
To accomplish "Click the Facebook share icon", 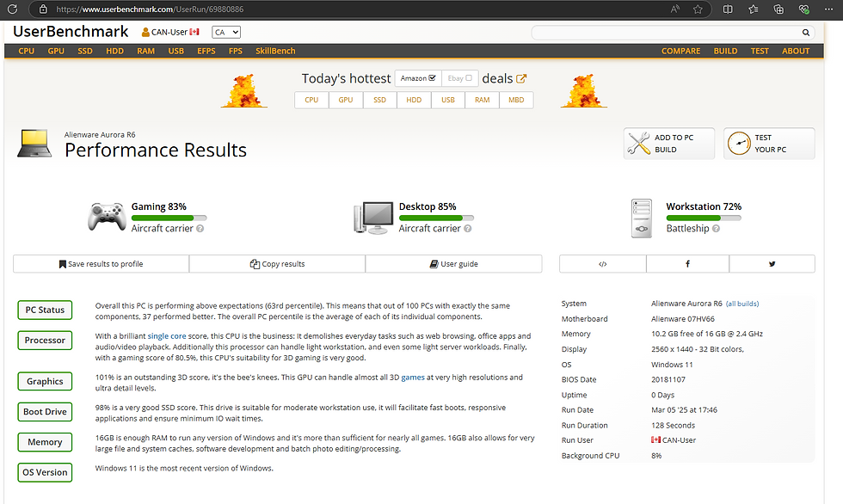I will 687,264.
